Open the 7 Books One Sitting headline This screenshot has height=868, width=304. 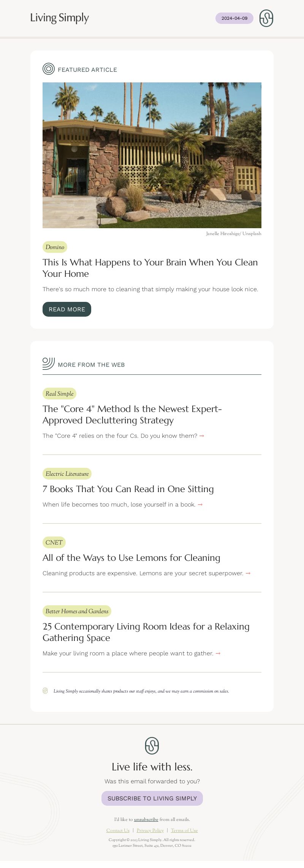128,489
